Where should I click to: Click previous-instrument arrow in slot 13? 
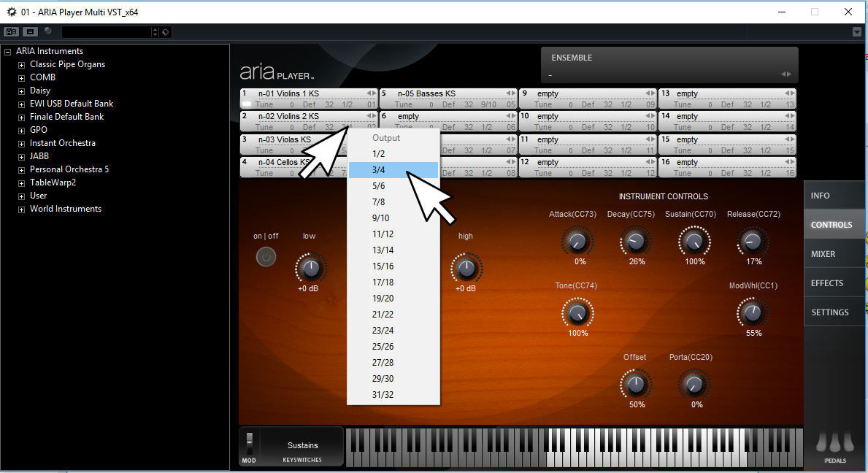tap(786, 93)
